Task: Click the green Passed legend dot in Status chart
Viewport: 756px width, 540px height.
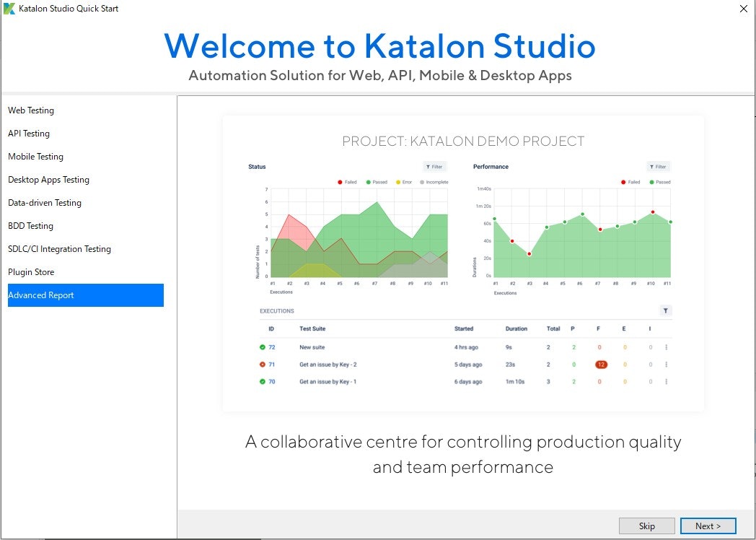Action: 369,182
